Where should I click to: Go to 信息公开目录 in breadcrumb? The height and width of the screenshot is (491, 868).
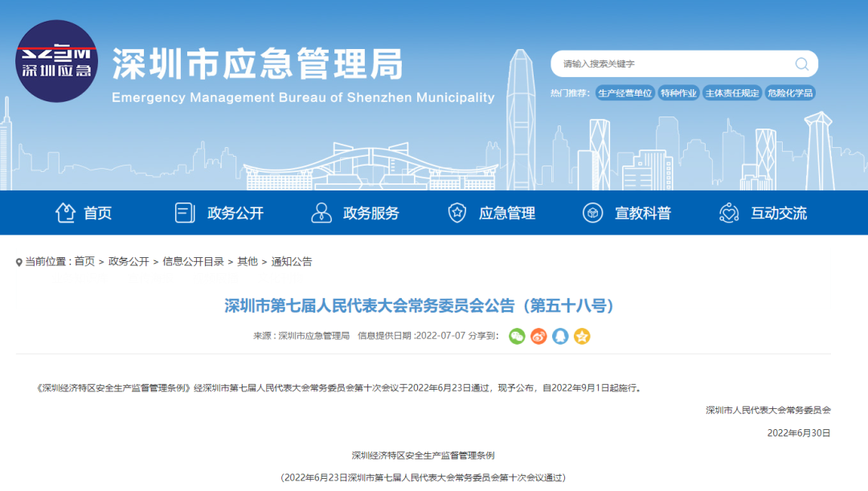coord(193,262)
